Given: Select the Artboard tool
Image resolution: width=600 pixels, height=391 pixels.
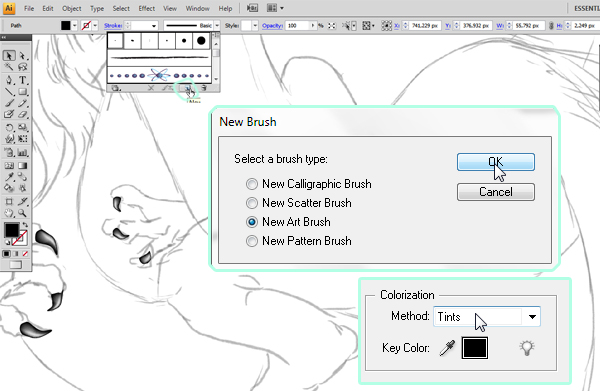Looking at the screenshot, I should 8,201.
